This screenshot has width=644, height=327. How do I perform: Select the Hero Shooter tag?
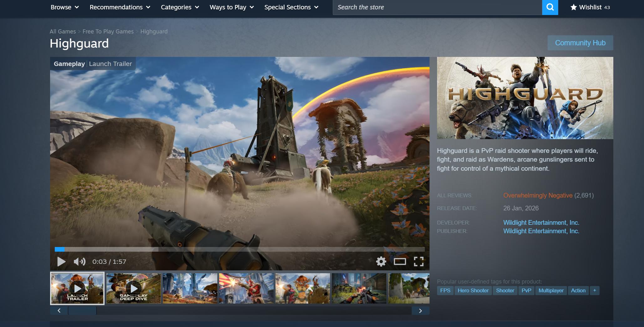473,290
